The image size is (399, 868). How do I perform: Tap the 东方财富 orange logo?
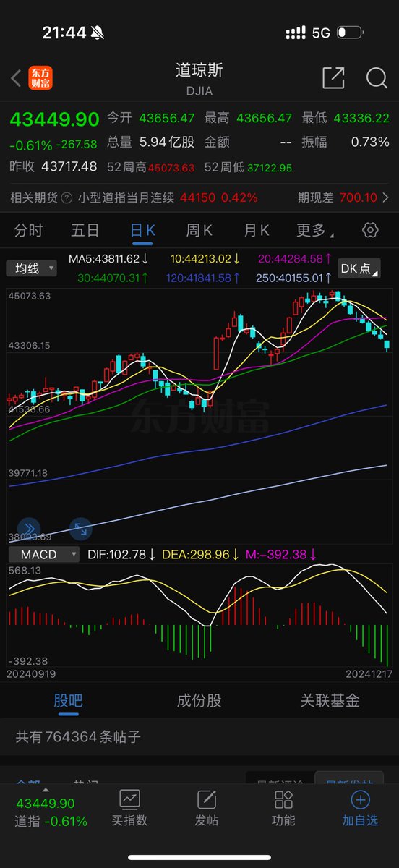point(40,78)
